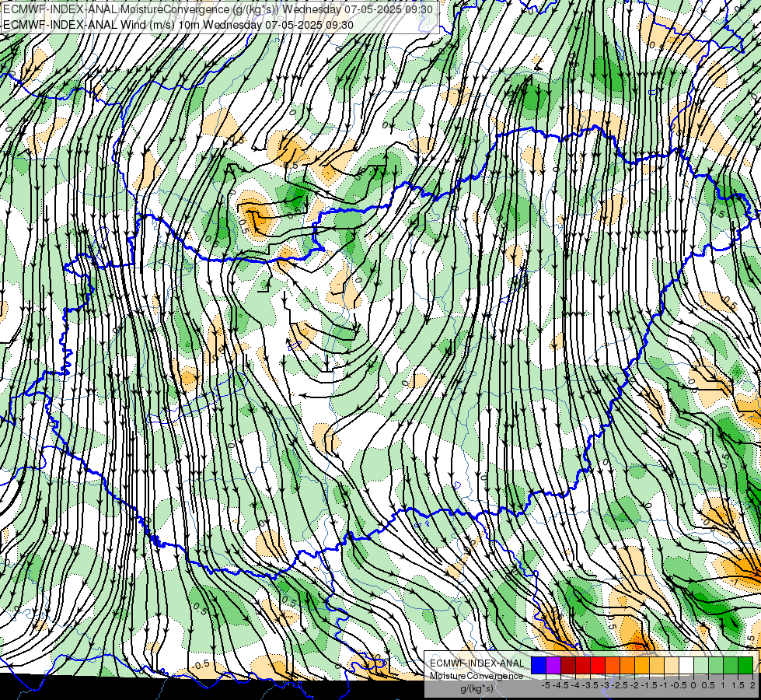Select the white legend color swatch
The width and height of the screenshot is (761, 700).
(x=686, y=665)
